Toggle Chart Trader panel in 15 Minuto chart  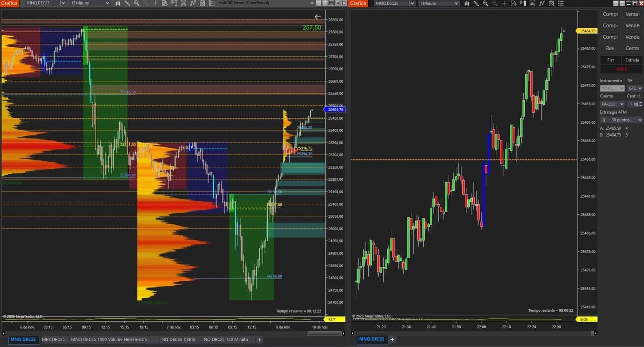click(x=174, y=3)
